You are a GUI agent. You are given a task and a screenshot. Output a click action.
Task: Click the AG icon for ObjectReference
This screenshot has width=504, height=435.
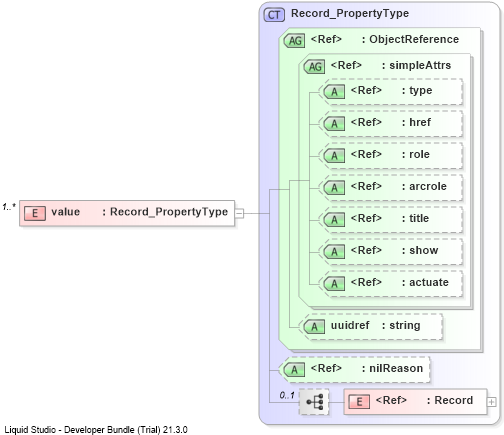pos(294,41)
